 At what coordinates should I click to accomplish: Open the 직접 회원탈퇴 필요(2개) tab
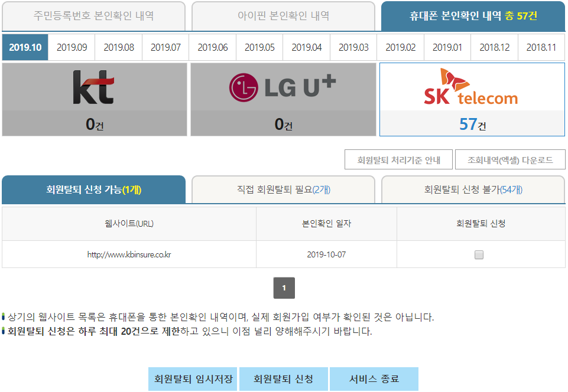pos(283,190)
